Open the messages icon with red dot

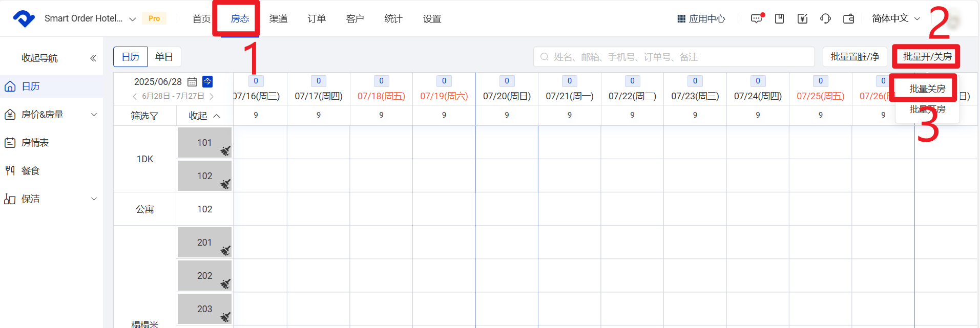(757, 19)
